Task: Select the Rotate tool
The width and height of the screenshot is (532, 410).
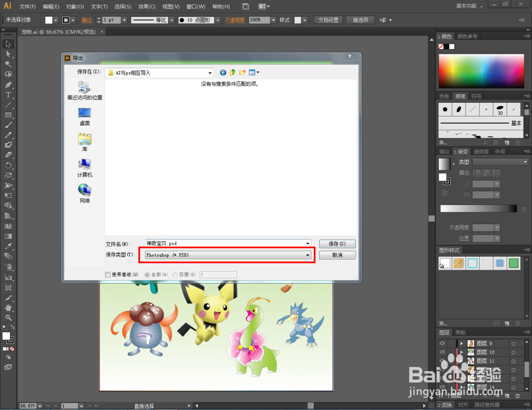Action: click(8, 166)
